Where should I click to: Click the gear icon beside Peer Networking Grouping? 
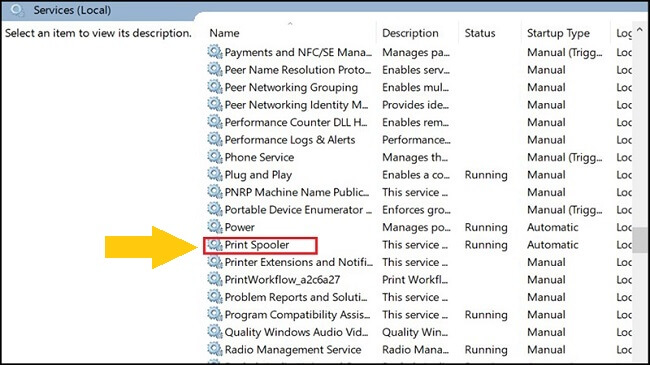pos(215,87)
